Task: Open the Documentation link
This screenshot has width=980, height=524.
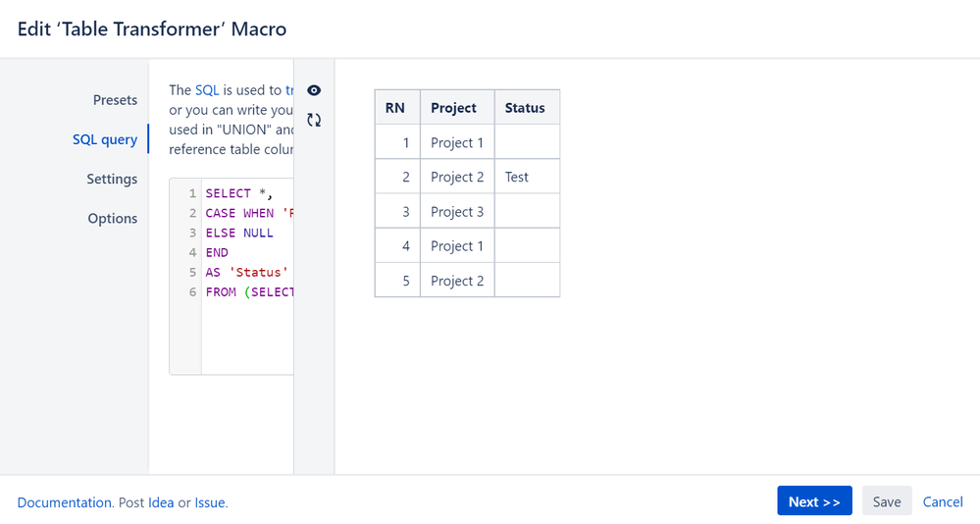Action: point(65,502)
